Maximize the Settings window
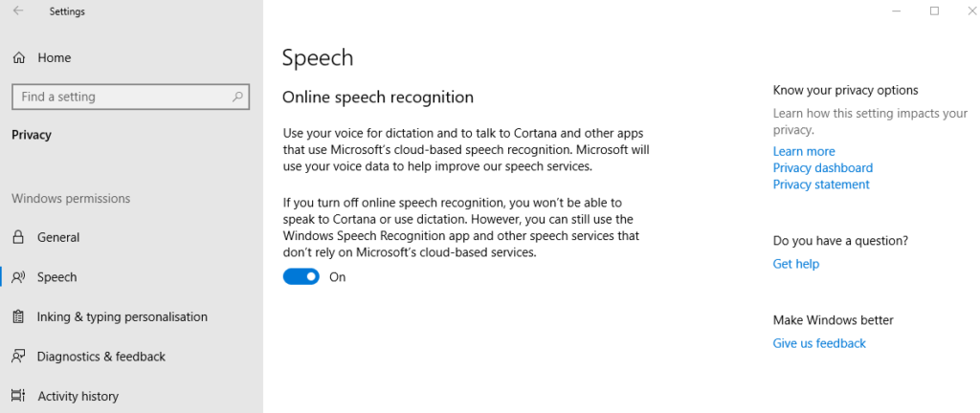Viewport: 980px width, 413px height. [x=934, y=11]
